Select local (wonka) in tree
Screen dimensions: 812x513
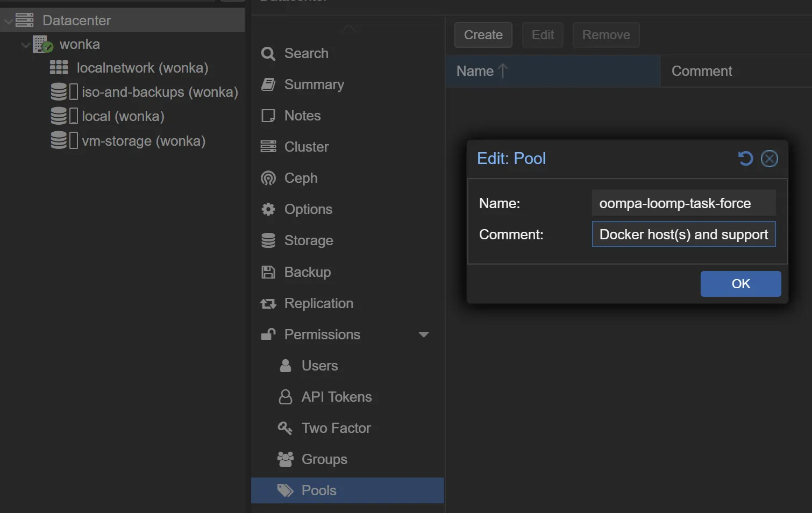click(x=123, y=116)
